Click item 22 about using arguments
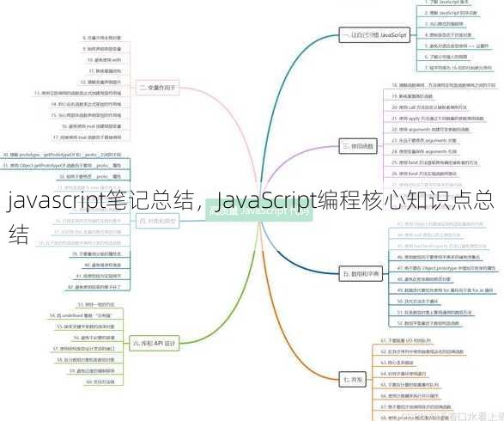 [x=430, y=129]
